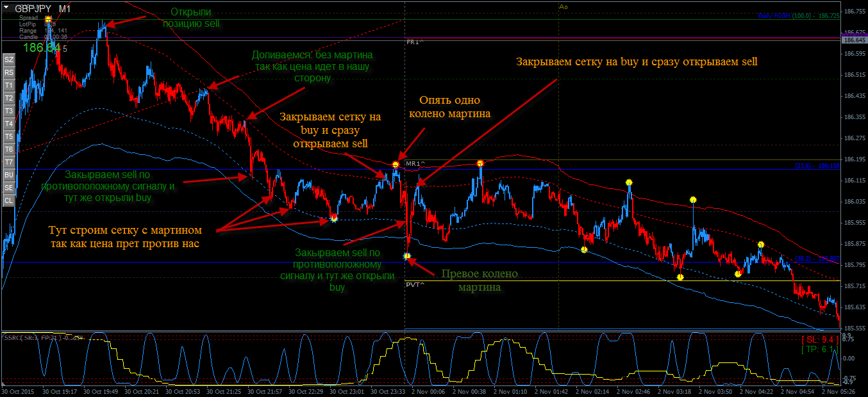Image resolution: width=868 pixels, height=397 pixels.
Task: Select the T1 button
Action: click(x=9, y=85)
